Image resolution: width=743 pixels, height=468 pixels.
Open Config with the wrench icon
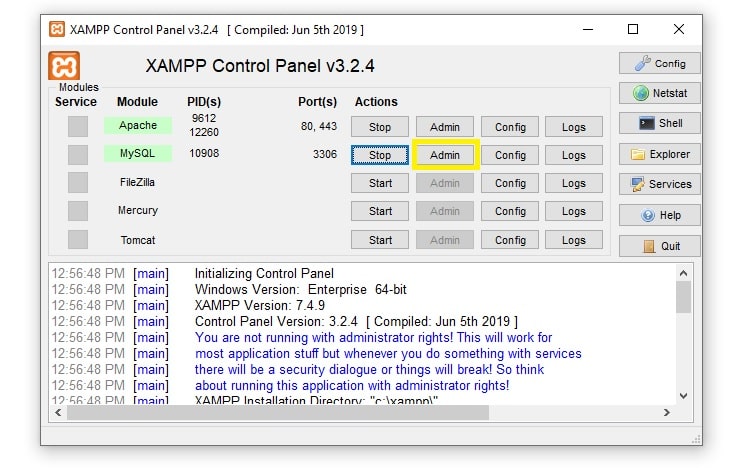click(x=659, y=63)
